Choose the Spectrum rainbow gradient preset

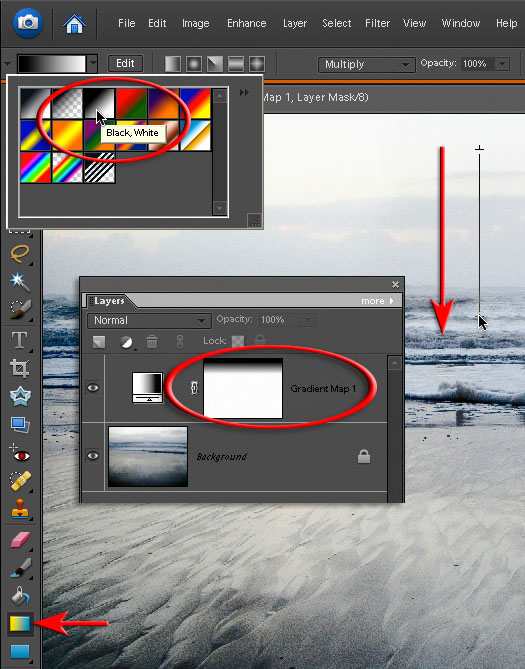35,167
